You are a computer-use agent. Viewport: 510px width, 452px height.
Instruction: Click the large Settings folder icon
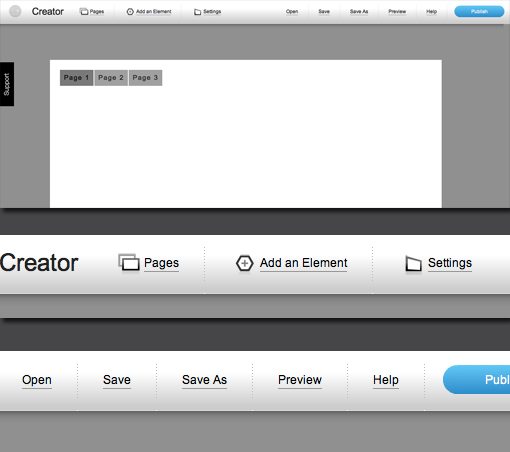tap(413, 263)
